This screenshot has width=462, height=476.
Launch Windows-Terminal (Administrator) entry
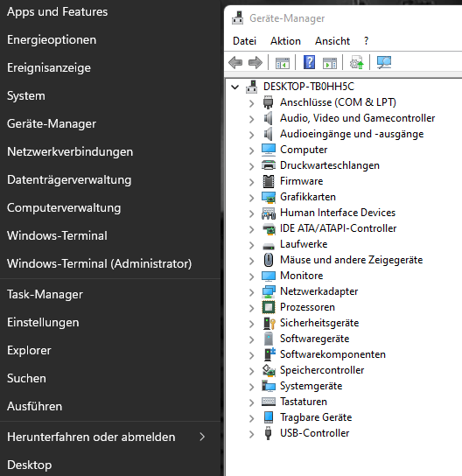point(110,263)
